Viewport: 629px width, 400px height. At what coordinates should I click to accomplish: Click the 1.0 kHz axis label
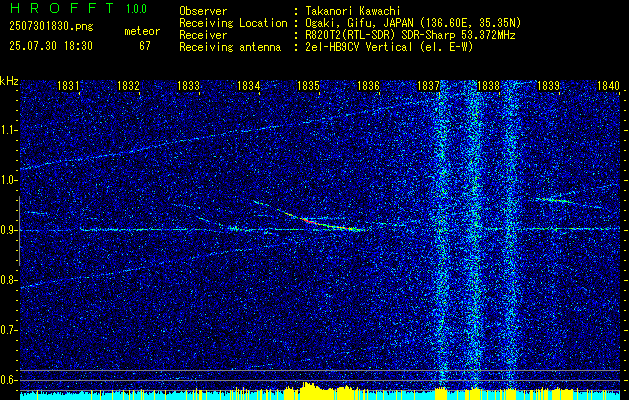click(8, 181)
